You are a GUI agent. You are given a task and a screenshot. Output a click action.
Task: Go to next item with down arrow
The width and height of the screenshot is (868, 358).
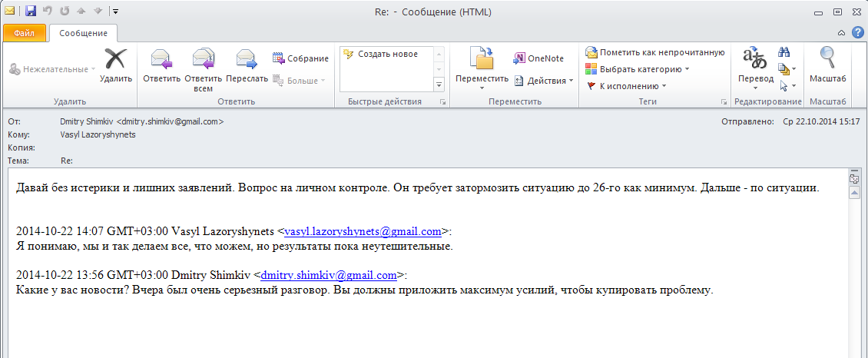pyautogui.click(x=97, y=11)
